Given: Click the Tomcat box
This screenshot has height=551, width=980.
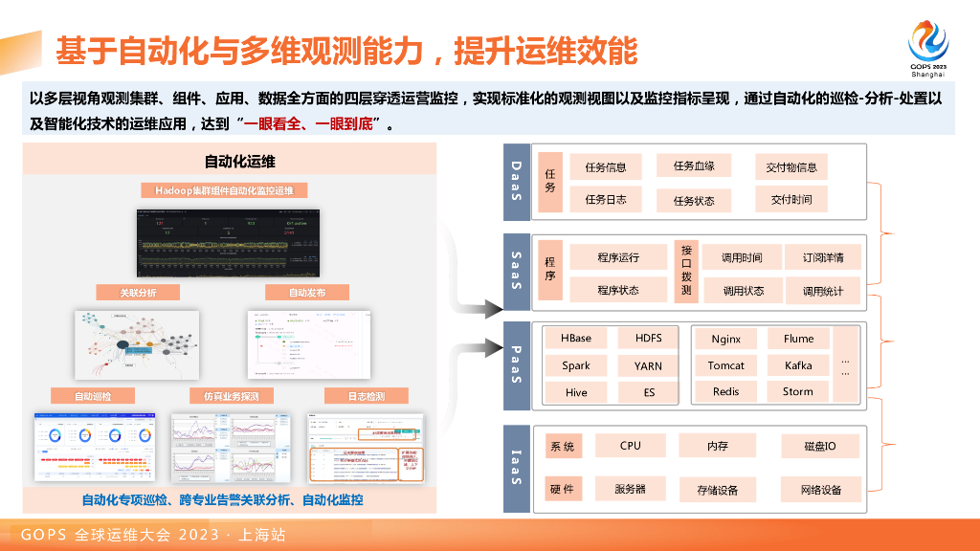Looking at the screenshot, I should tap(725, 365).
